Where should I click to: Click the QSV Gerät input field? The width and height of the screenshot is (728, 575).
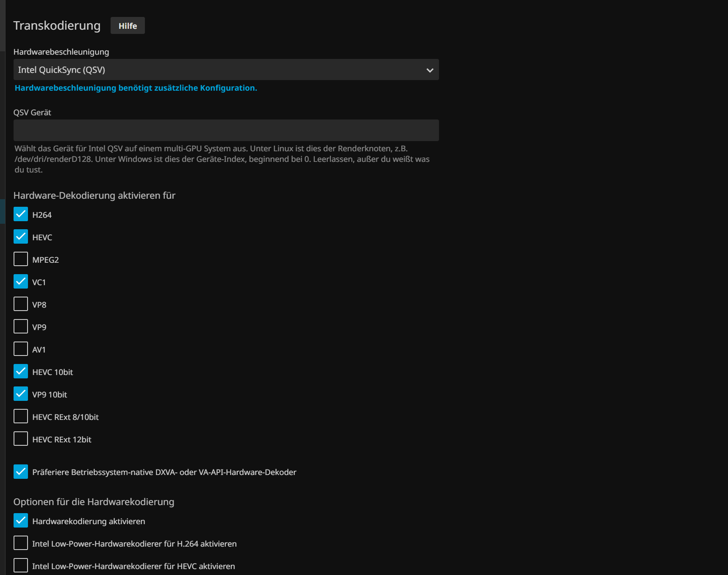(x=226, y=130)
